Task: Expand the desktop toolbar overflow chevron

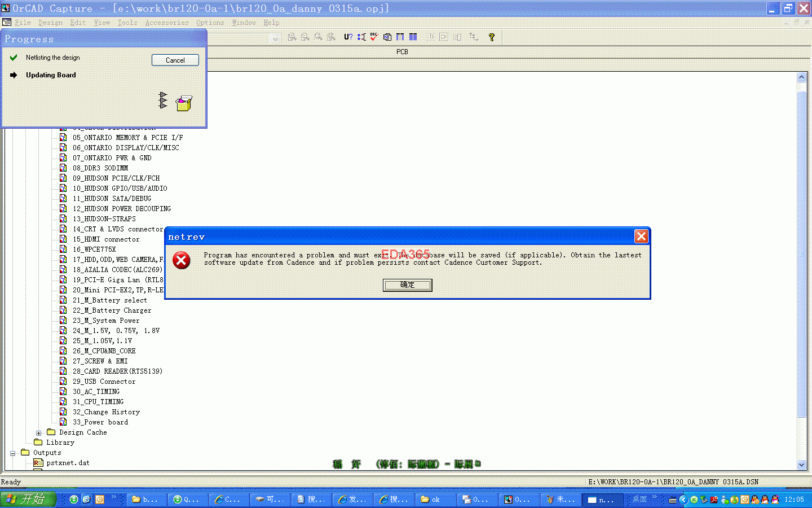Action: 655,497
